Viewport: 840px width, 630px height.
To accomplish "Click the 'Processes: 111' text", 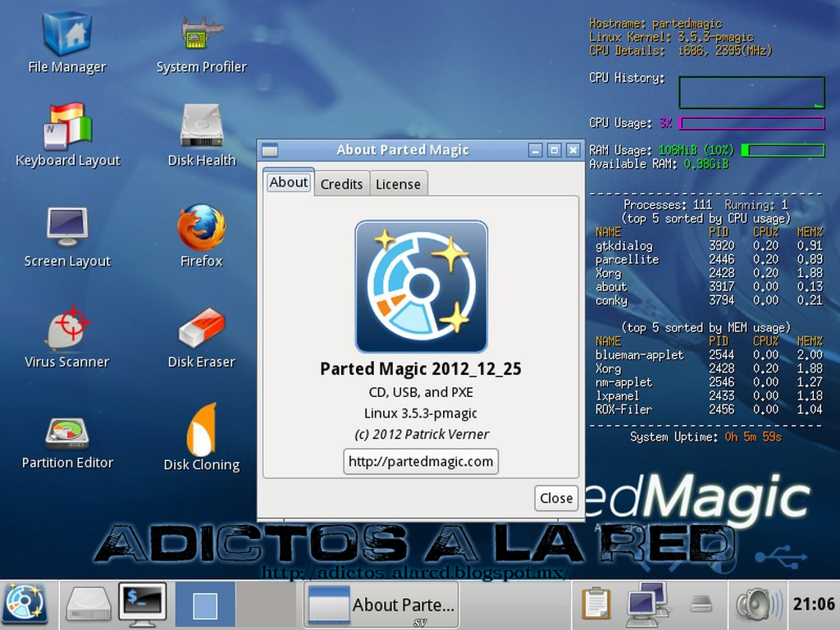I will point(668,204).
